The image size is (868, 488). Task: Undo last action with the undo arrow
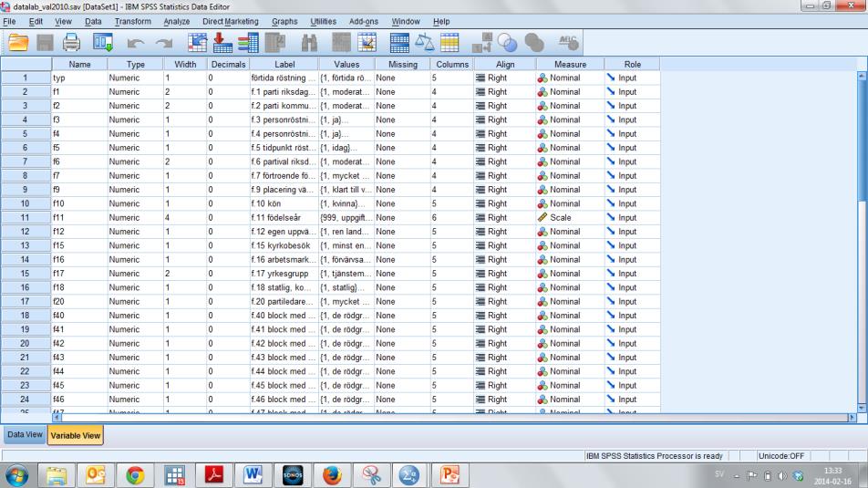(x=135, y=43)
